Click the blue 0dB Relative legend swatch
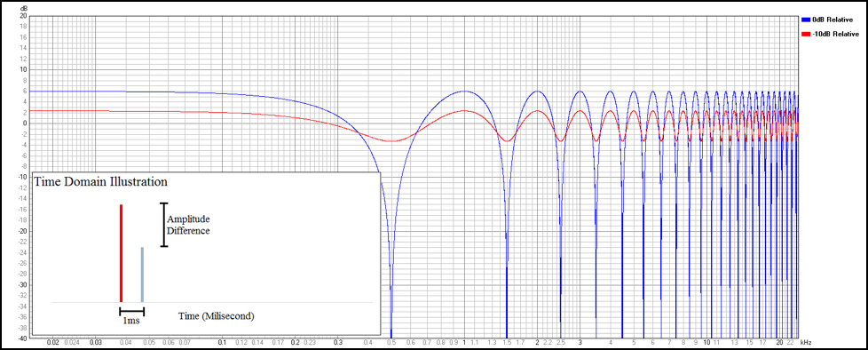868x350 pixels. pyautogui.click(x=806, y=20)
